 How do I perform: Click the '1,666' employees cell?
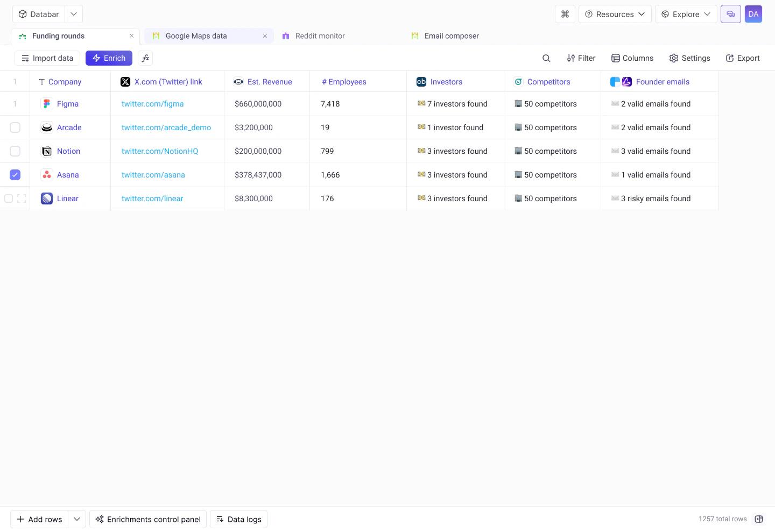point(358,175)
